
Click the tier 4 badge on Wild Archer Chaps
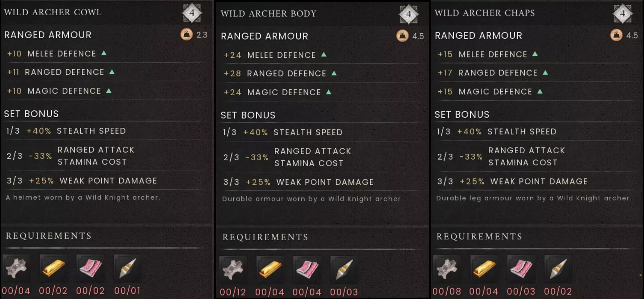(623, 13)
